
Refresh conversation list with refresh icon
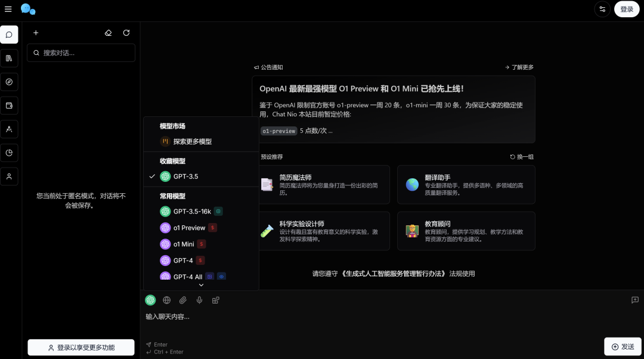126,33
